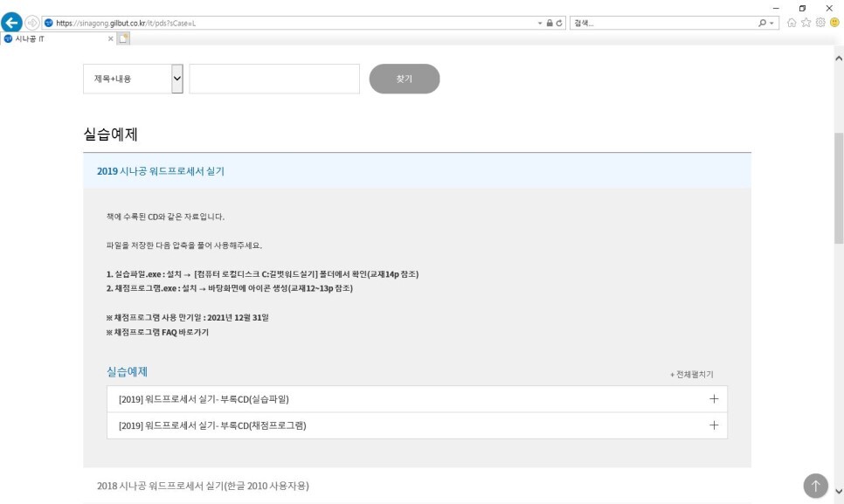Open 2018 시나공 워드프로세서 실기 item
The width and height of the screenshot is (844, 504).
point(203,486)
